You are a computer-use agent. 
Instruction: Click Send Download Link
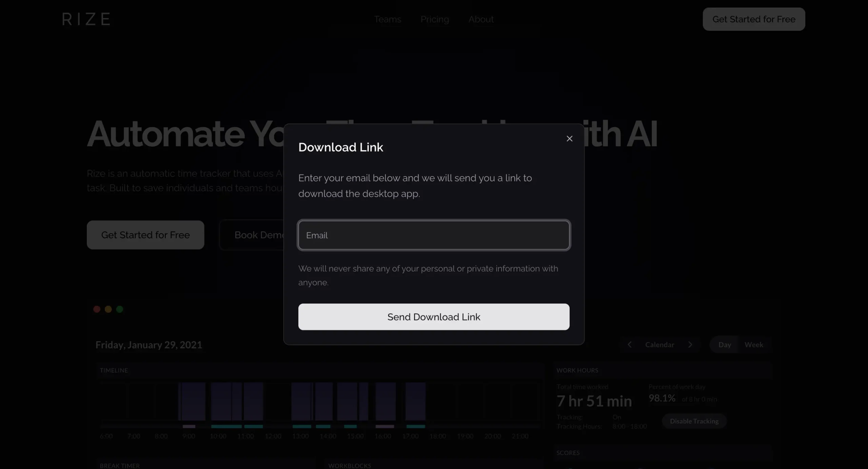click(434, 317)
